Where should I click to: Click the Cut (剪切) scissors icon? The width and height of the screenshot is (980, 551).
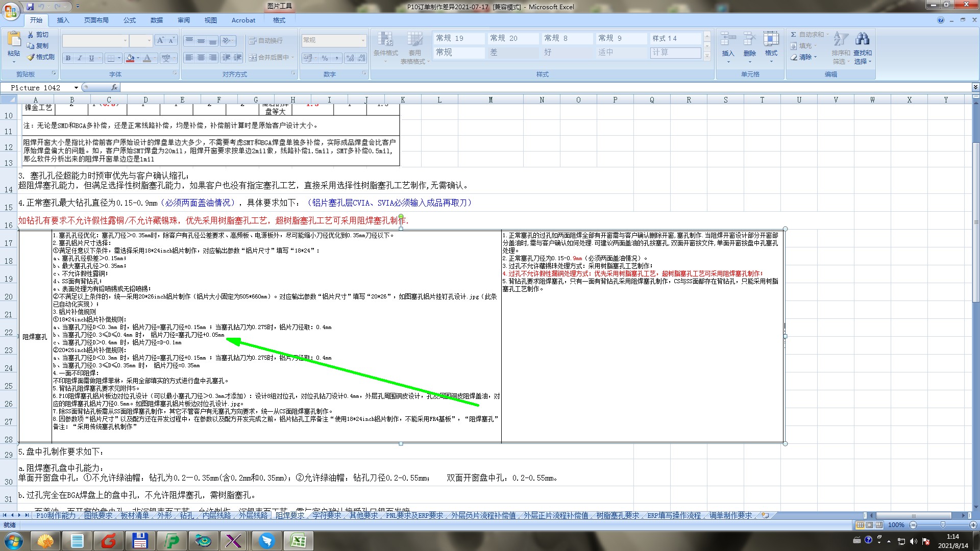pyautogui.click(x=31, y=35)
